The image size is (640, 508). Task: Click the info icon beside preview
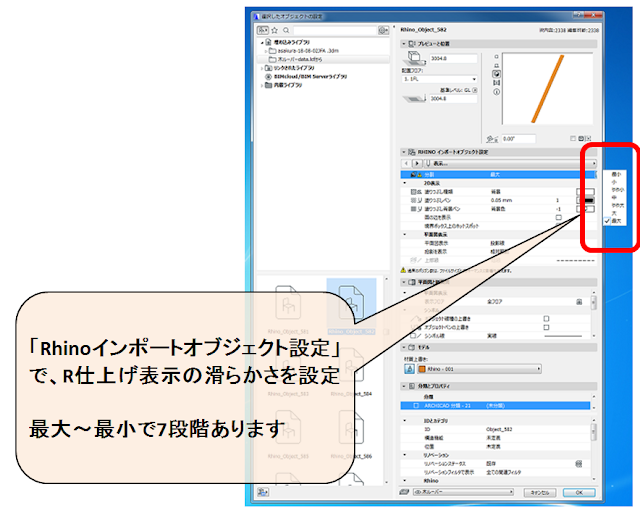(x=496, y=92)
